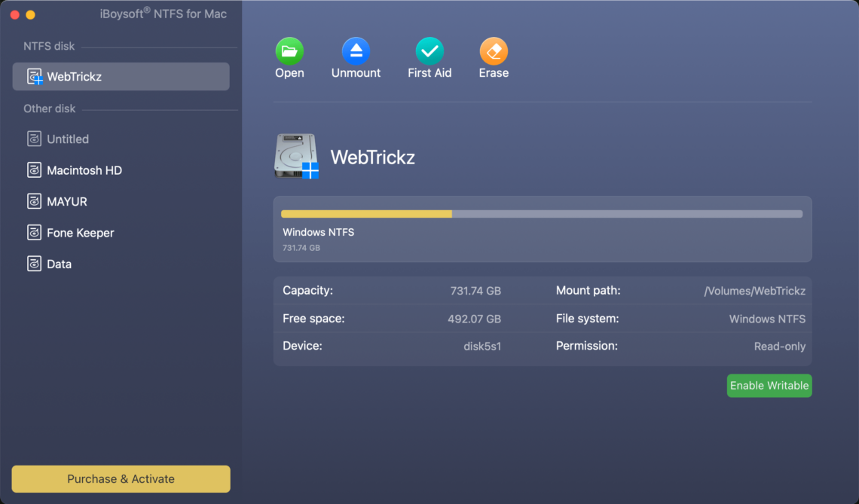Click the mount path /Volumes/WebTrickz

754,291
